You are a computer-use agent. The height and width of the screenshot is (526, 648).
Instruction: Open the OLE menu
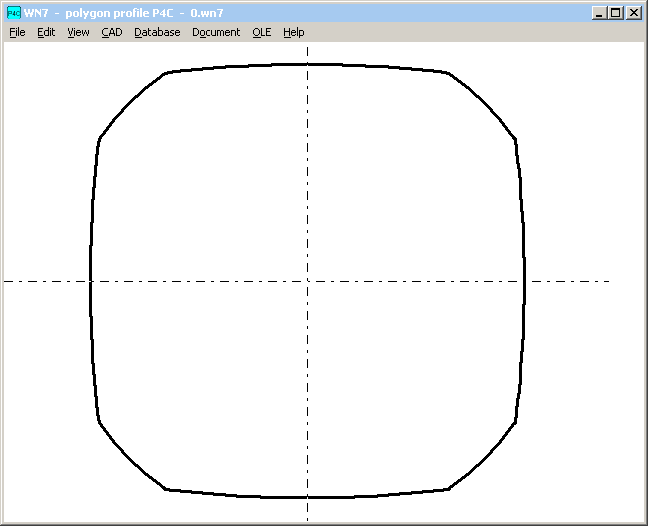(261, 32)
